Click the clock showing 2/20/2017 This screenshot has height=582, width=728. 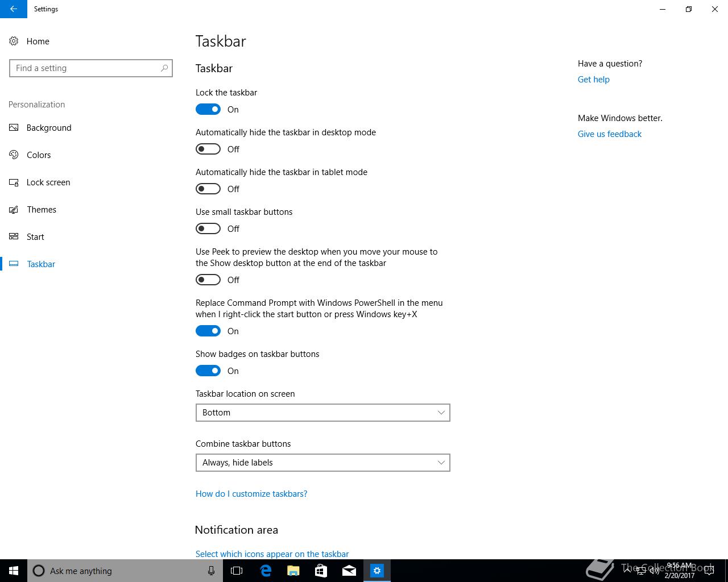pyautogui.click(x=679, y=571)
